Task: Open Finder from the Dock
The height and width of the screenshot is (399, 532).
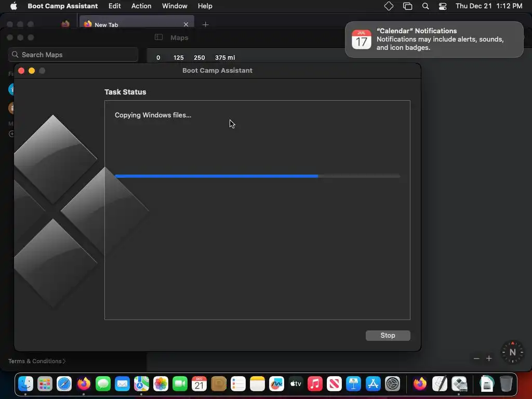Action: pos(25,384)
